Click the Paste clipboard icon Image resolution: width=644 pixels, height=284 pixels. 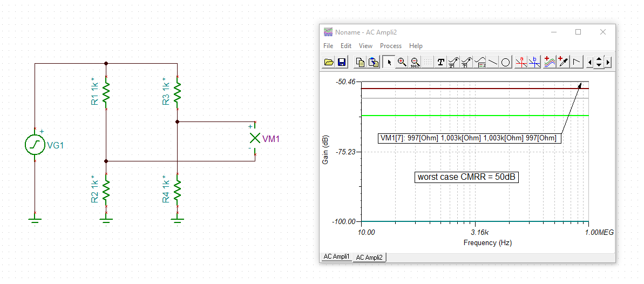tap(374, 62)
